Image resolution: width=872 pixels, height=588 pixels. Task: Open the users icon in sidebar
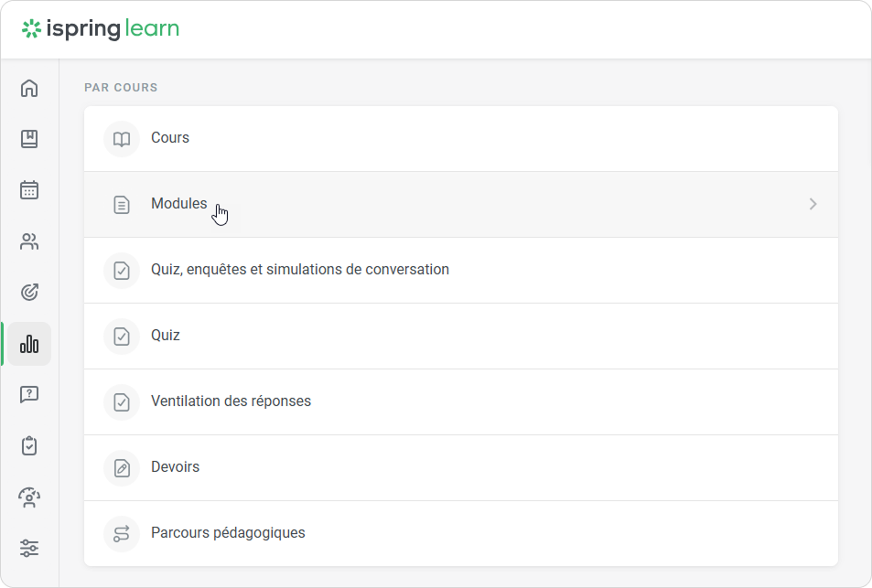(x=29, y=241)
